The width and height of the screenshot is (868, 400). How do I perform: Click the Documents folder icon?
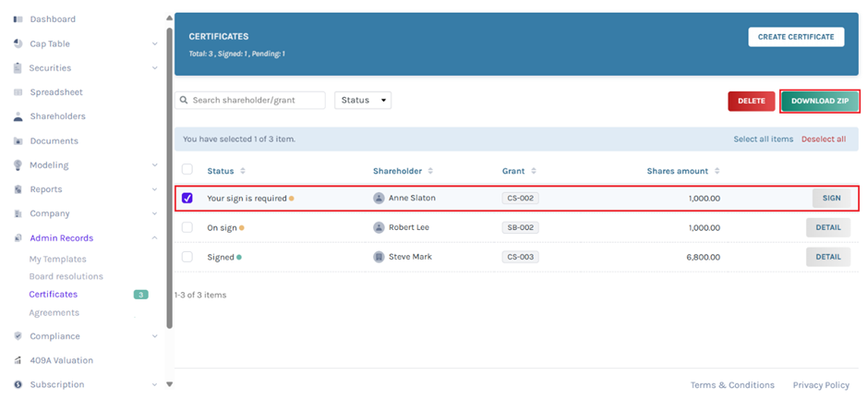click(x=18, y=141)
